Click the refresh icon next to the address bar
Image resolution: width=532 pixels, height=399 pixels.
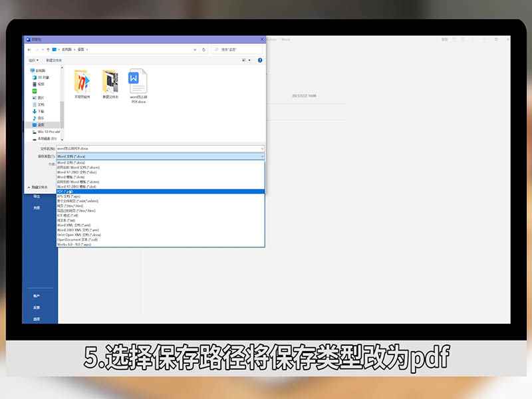pos(204,50)
